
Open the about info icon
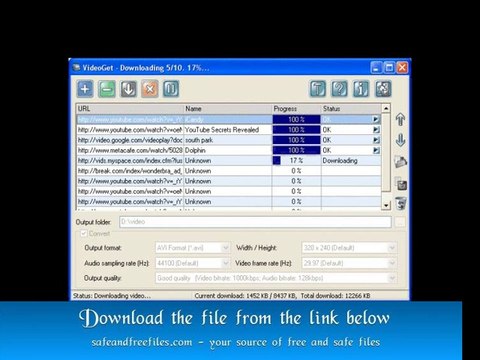point(361,89)
